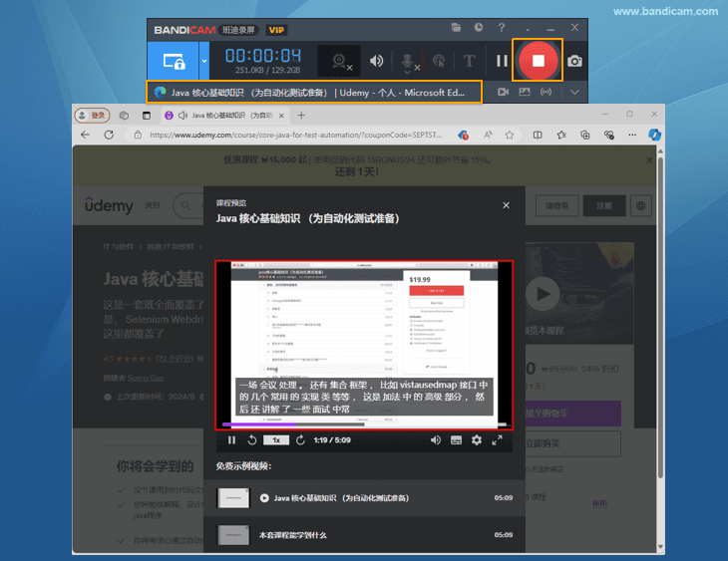Click the page vertical scrollbar

coord(660,318)
